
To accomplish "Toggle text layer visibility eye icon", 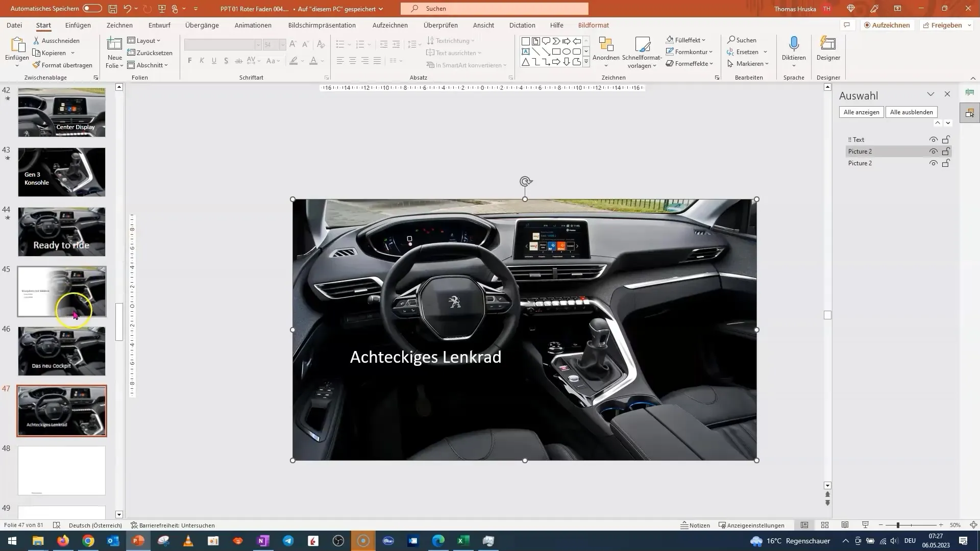I will tap(933, 139).
